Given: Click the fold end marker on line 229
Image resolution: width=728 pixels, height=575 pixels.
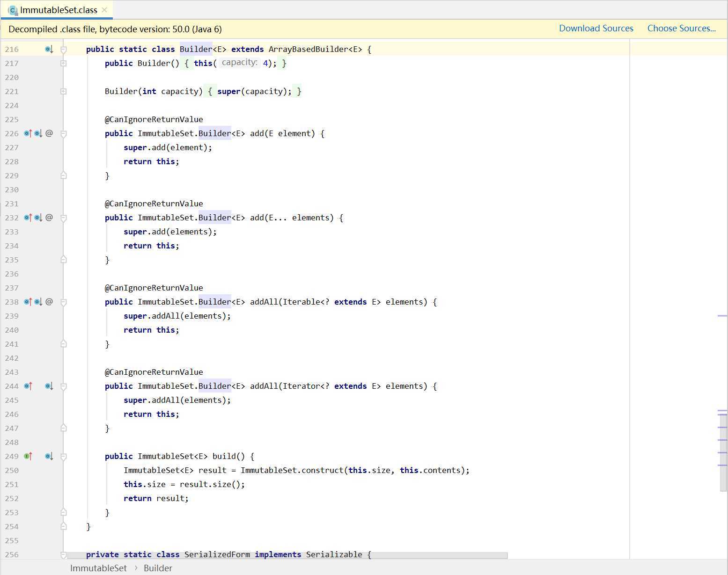Looking at the screenshot, I should click(x=64, y=175).
